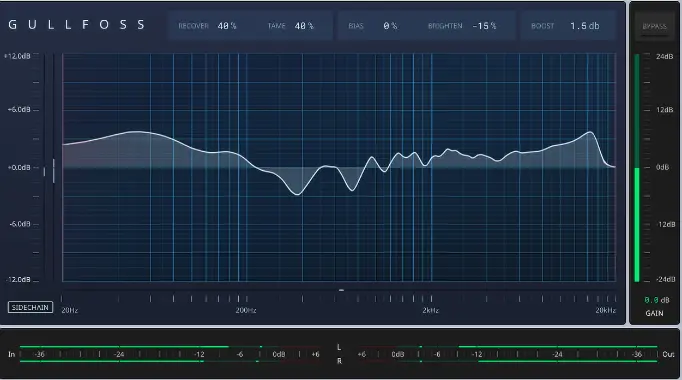
Task: Click the Out meter label
Action: (668, 354)
